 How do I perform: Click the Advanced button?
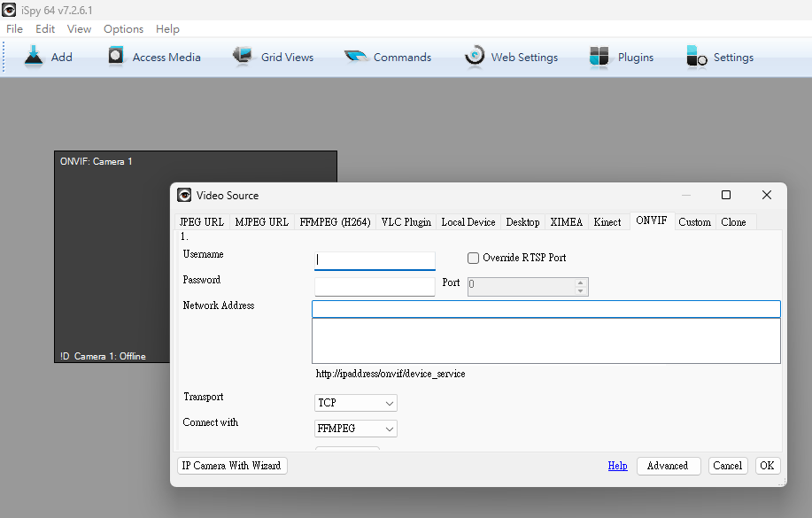click(x=668, y=466)
